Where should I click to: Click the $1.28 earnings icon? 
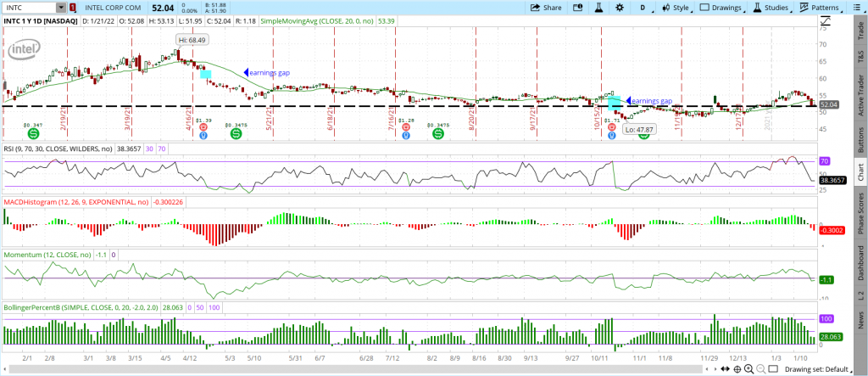(x=406, y=127)
